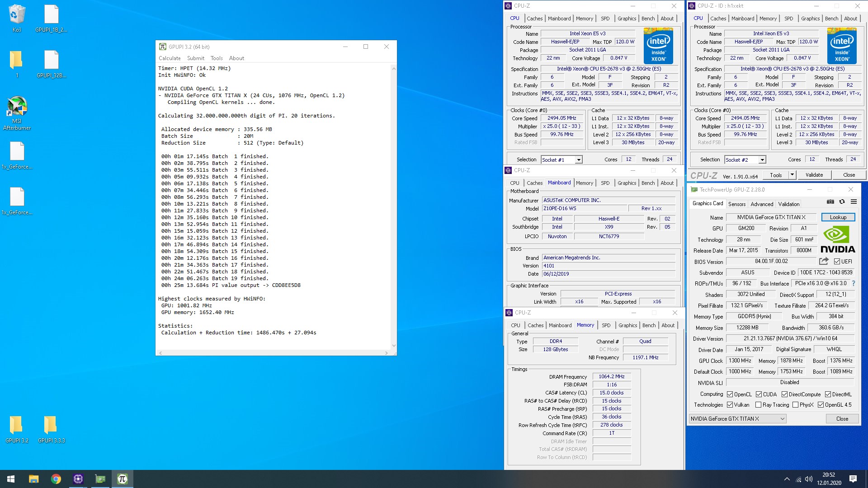Select the MSI Afterburner desktop shortcut
This screenshot has height=488, width=868.
click(x=17, y=113)
